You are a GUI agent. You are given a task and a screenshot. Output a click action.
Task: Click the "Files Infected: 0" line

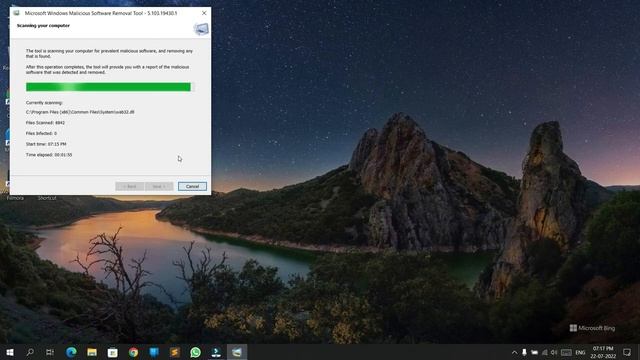[41, 133]
